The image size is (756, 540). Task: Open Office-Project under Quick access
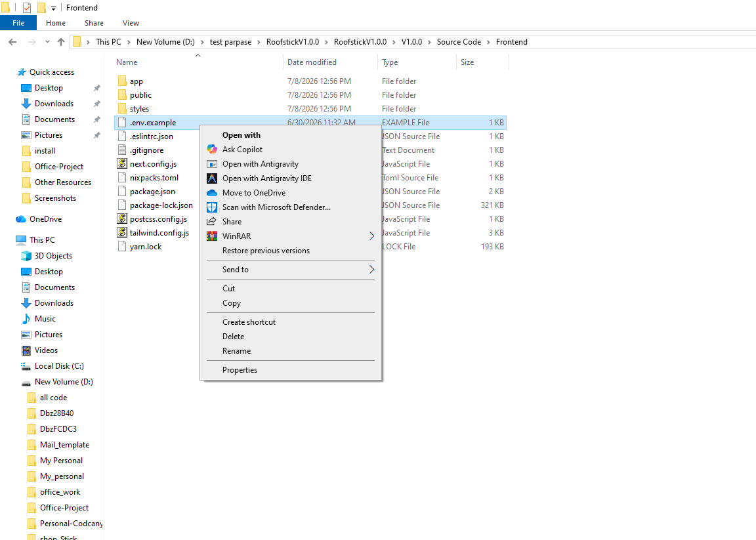(x=59, y=167)
